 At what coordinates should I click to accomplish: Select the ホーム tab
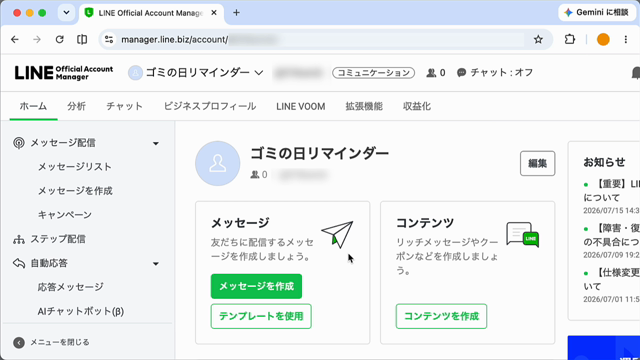[33, 107]
